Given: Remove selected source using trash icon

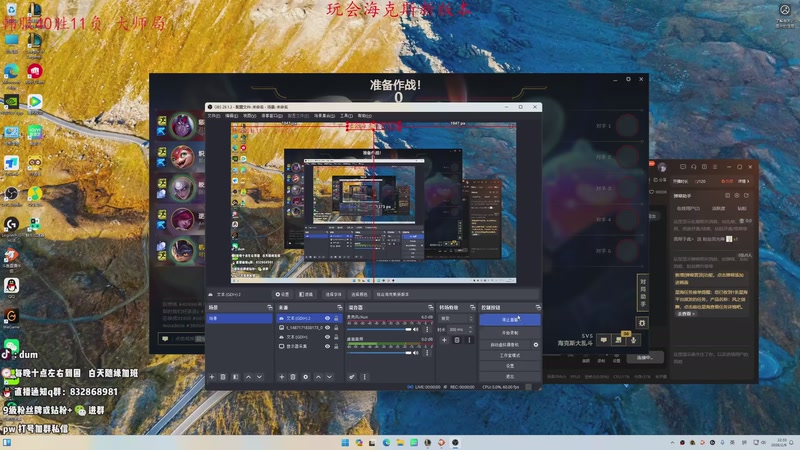Looking at the screenshot, I should click(x=293, y=377).
